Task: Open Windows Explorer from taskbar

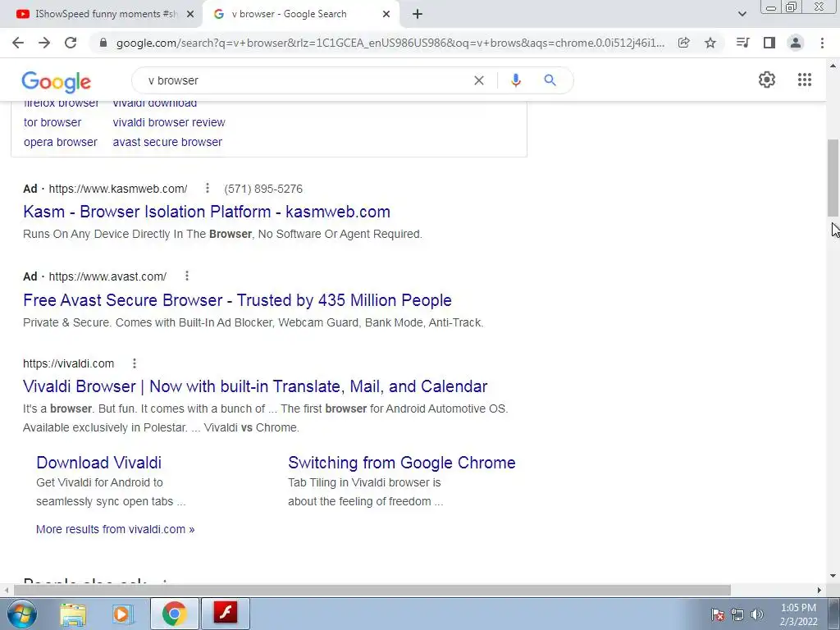Action: coord(73,614)
